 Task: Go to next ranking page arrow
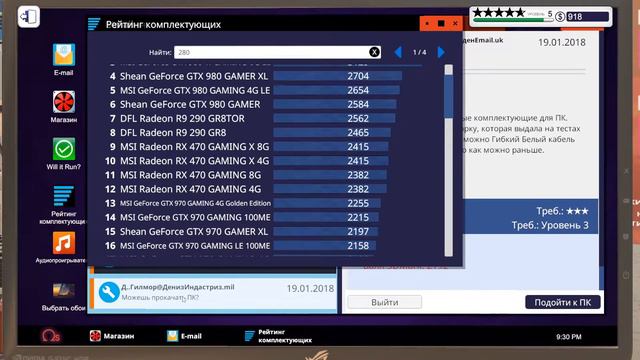tap(441, 52)
